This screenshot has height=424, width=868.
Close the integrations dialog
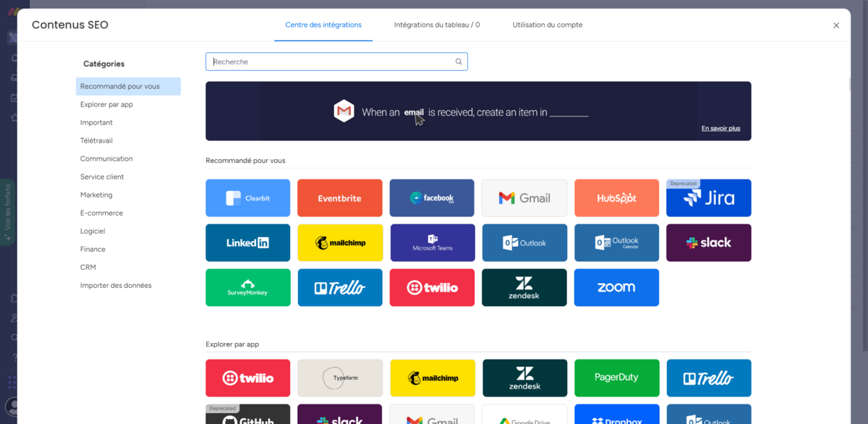[836, 25]
